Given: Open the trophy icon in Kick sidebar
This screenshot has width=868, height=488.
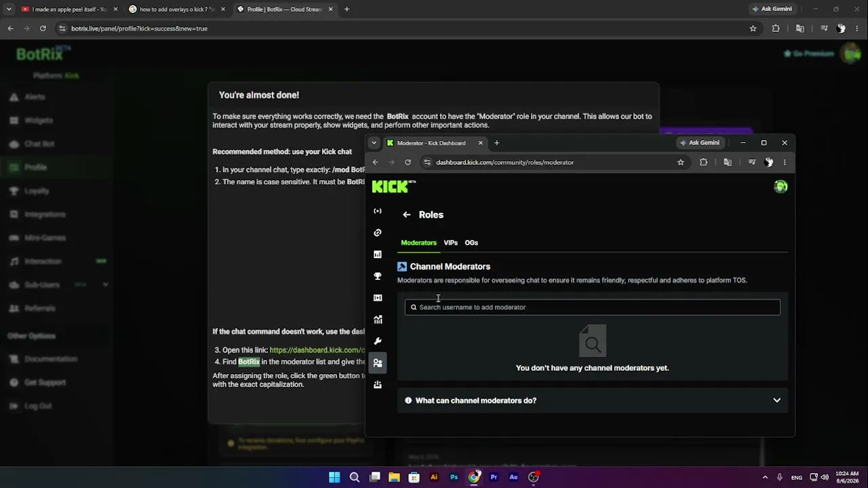Looking at the screenshot, I should 378,276.
